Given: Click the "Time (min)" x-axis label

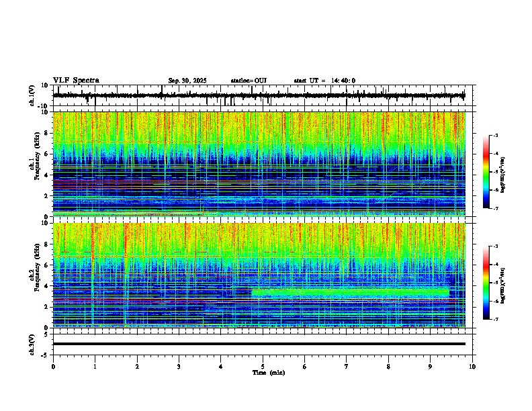Looking at the screenshot, I should point(269,373).
